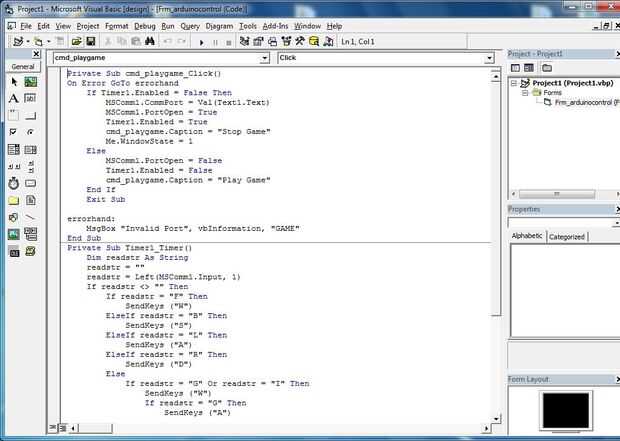Open the Debug menu

(145, 26)
